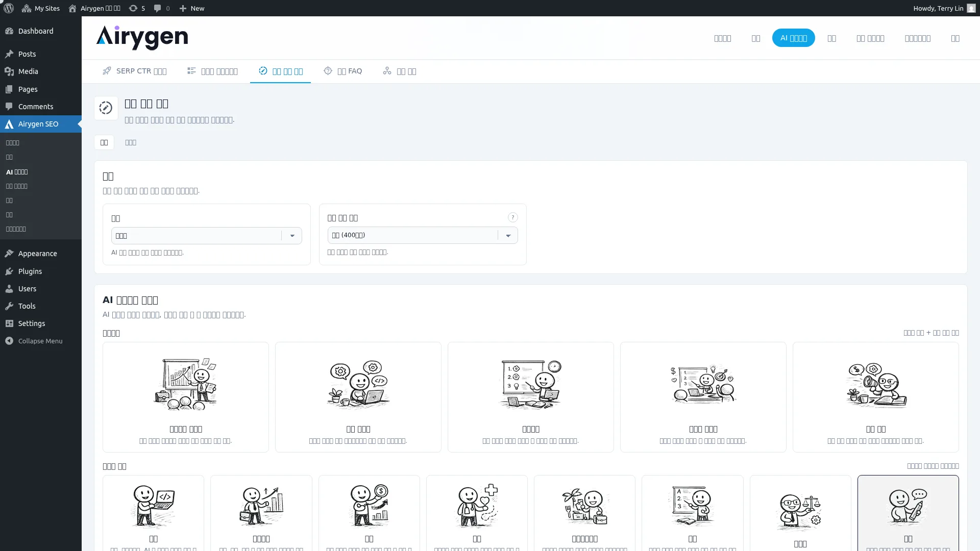Viewport: 980px width, 551px height.
Task: Switch to the tab with the connected-nodes icon
Action: pos(399,71)
